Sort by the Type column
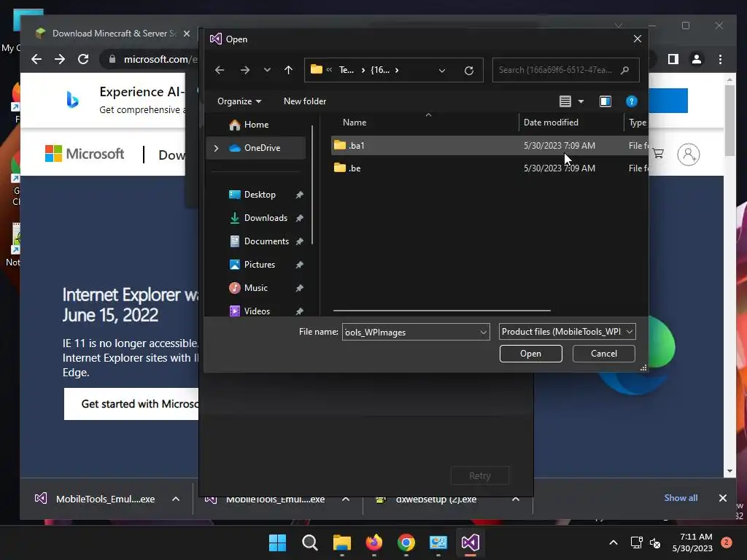This screenshot has height=560, width=747. tap(637, 122)
